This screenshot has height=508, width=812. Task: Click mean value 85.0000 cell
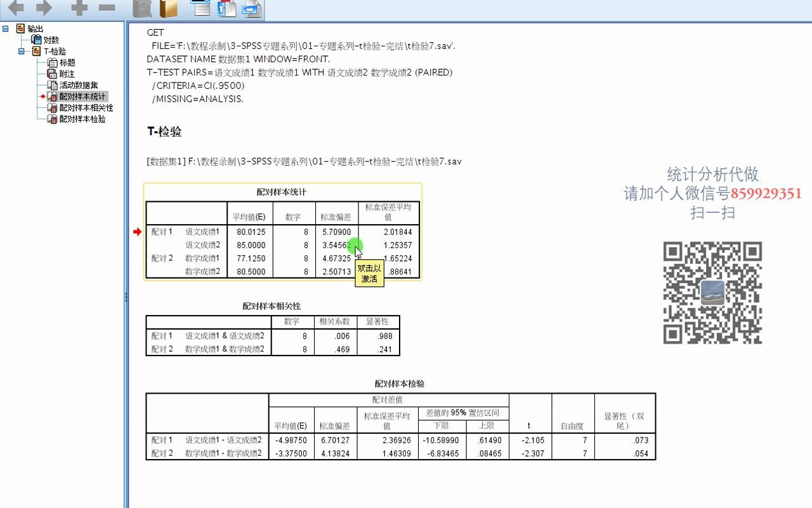pos(251,245)
